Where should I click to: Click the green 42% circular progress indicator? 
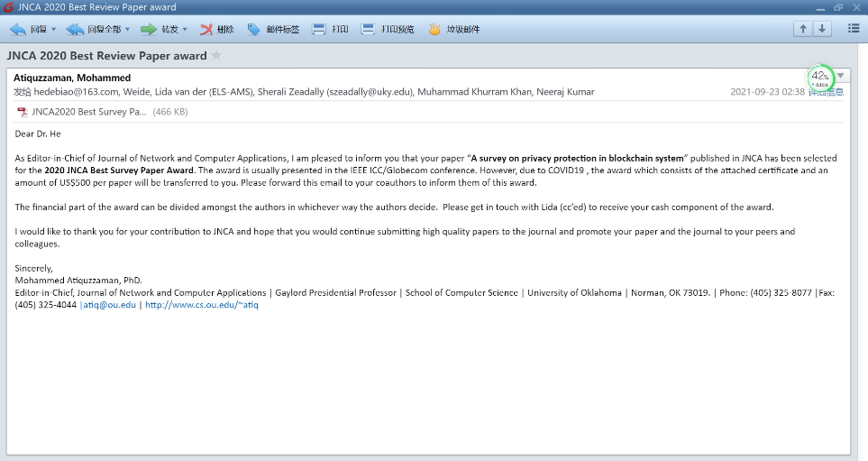[820, 78]
